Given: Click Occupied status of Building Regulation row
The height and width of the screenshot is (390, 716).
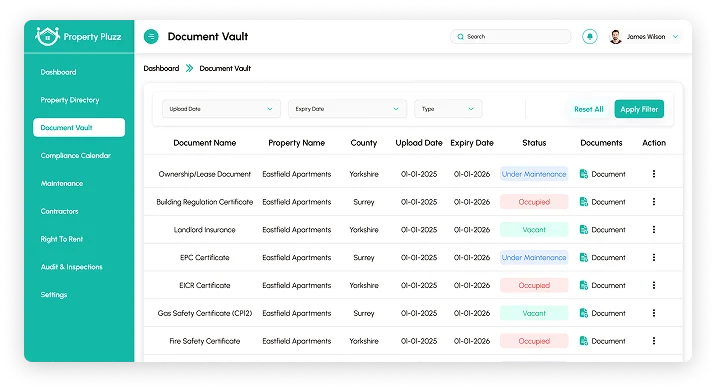Looking at the screenshot, I should 534,202.
